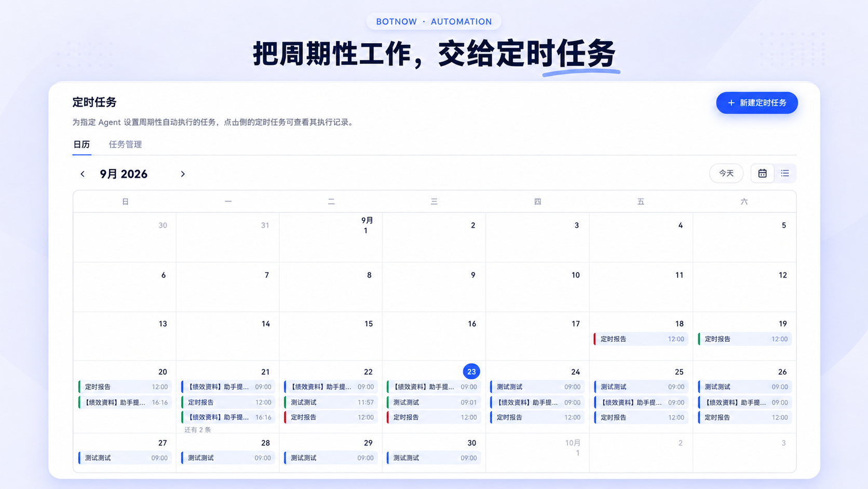Open 定时报告 12:00 event on day 21
The image size is (868, 489).
click(x=228, y=402)
